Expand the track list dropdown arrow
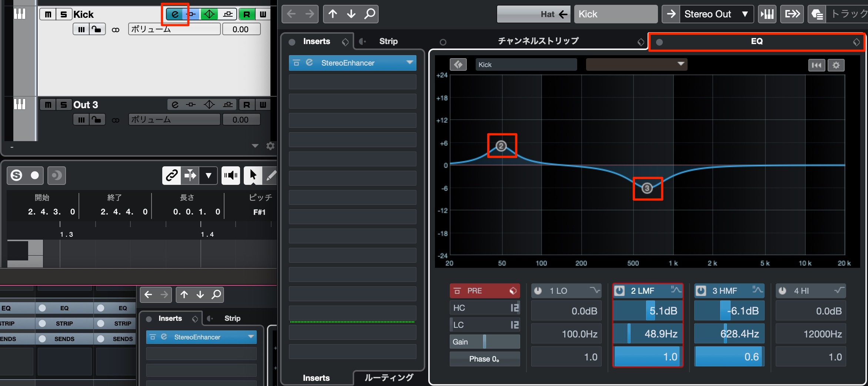Viewport: 868px width, 386px height. click(255, 146)
